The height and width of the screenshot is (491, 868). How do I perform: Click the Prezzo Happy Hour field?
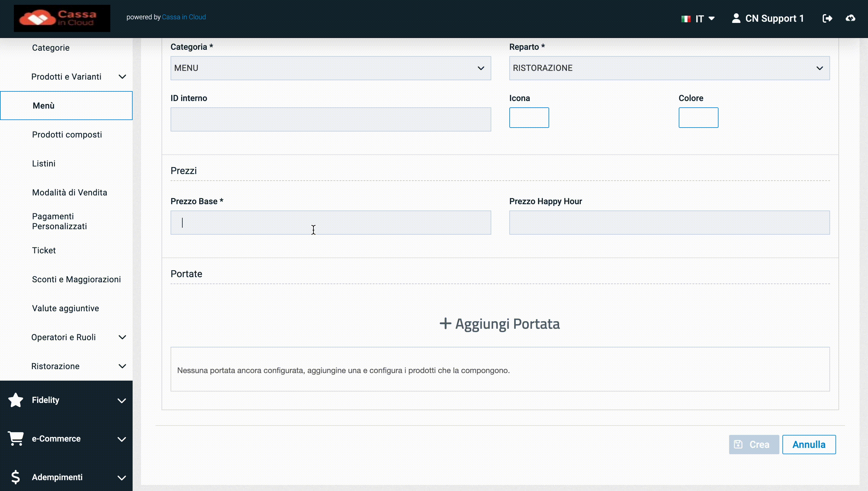point(669,223)
